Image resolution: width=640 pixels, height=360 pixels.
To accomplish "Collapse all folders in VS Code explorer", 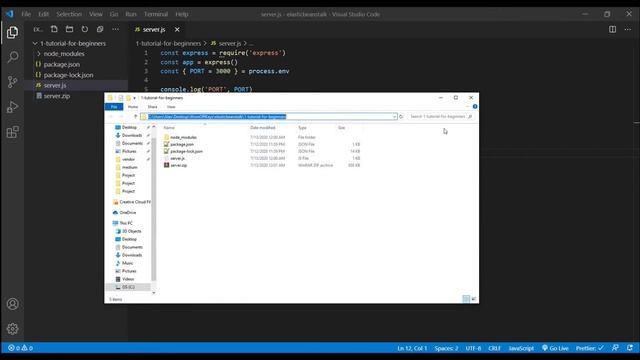I will (x=100, y=29).
